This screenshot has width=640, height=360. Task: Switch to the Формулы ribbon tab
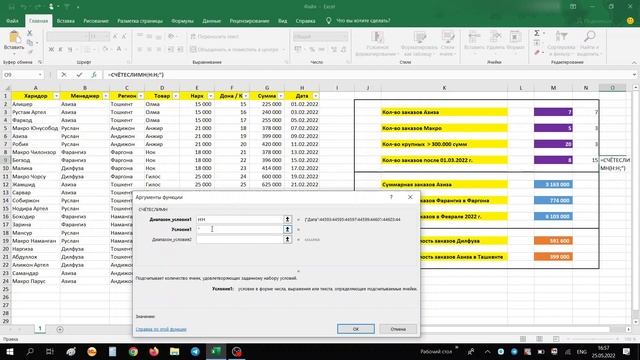click(x=182, y=21)
